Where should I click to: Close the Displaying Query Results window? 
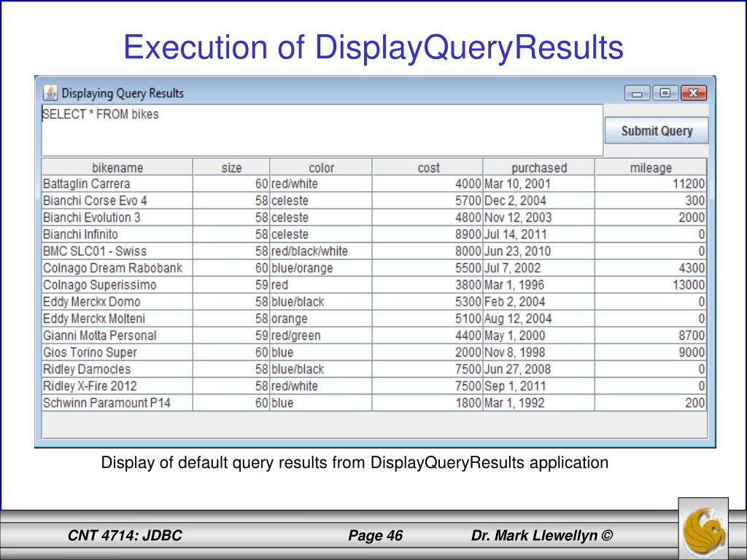[694, 93]
